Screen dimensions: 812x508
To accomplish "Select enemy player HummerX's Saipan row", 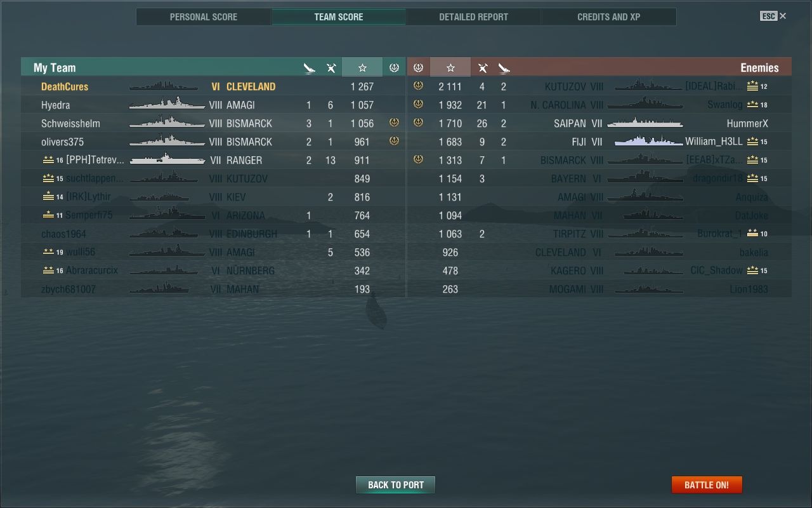I will click(x=599, y=123).
